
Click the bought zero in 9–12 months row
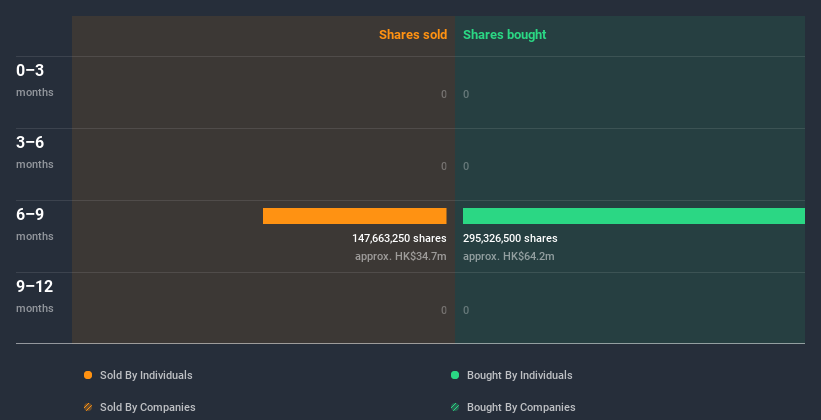(466, 310)
